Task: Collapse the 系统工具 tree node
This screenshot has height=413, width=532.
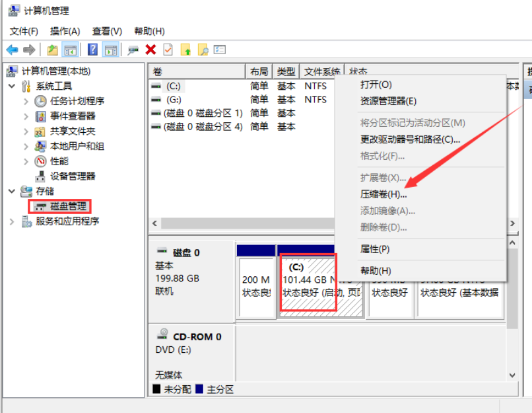Action: [x=12, y=86]
